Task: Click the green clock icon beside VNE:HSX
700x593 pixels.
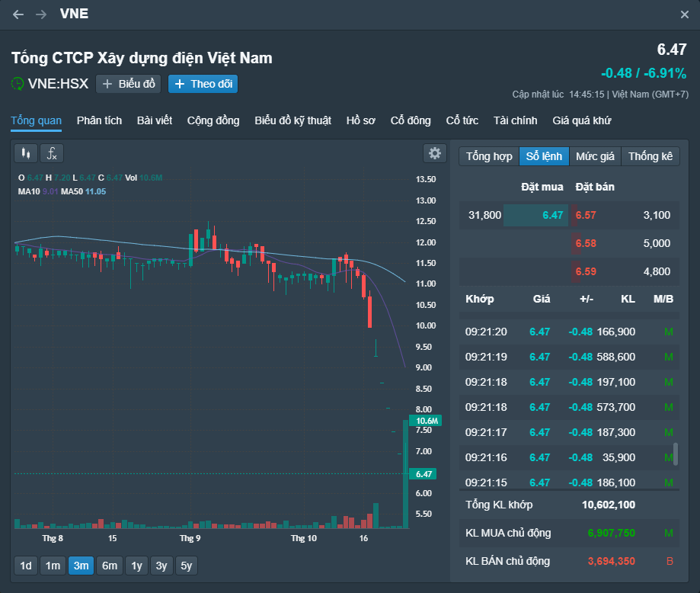Action: coord(18,84)
